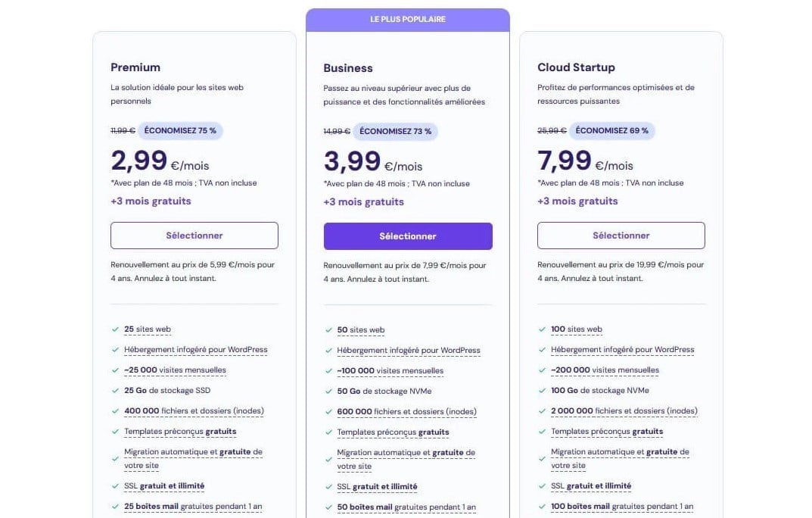Click Business 'Migration automatique et gratuite' feature
This screenshot has width=812, height=518.
(x=406, y=460)
